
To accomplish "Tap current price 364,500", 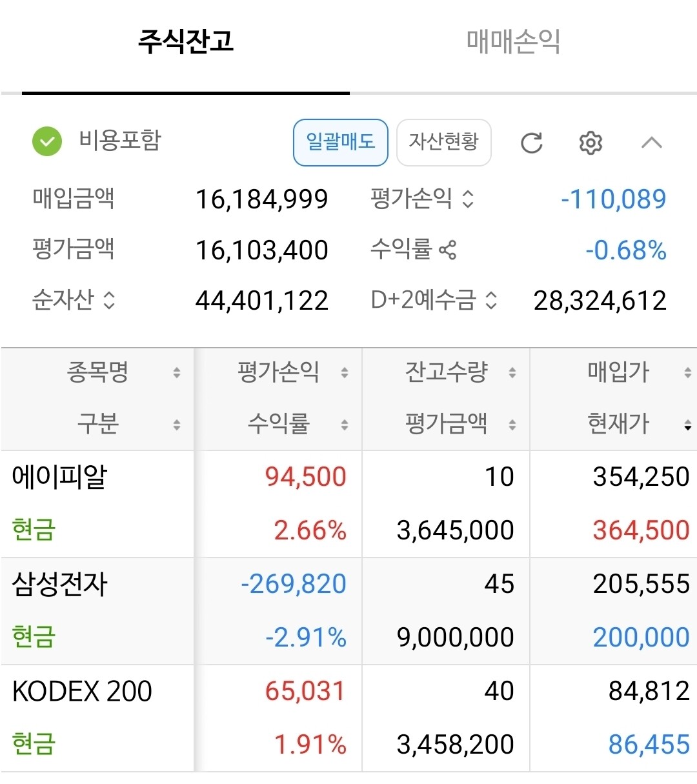I will (x=641, y=530).
